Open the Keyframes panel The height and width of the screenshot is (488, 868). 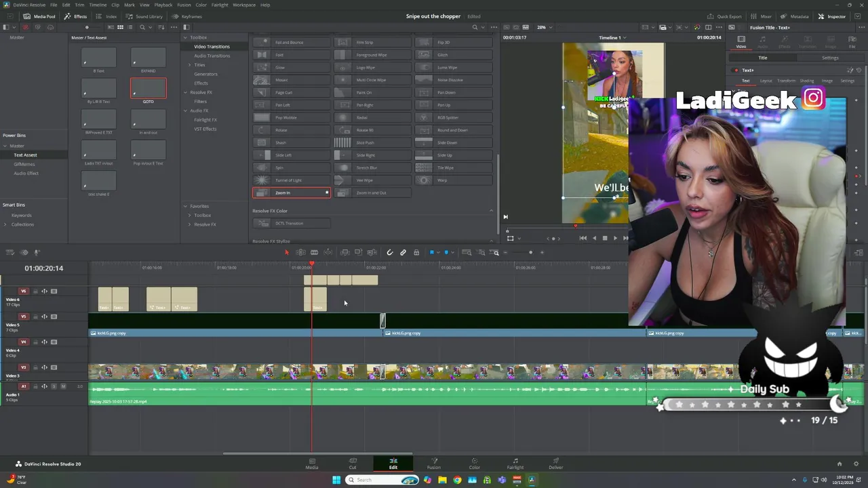[x=188, y=16]
